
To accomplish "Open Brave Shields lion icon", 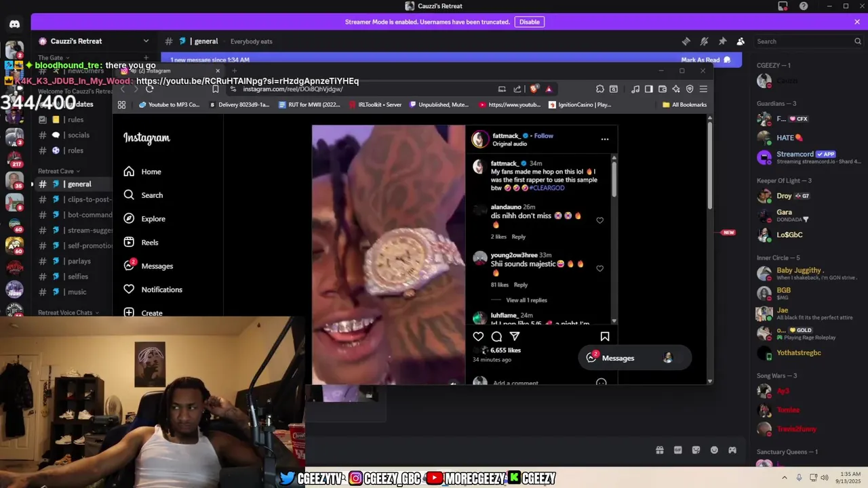I will click(x=534, y=89).
